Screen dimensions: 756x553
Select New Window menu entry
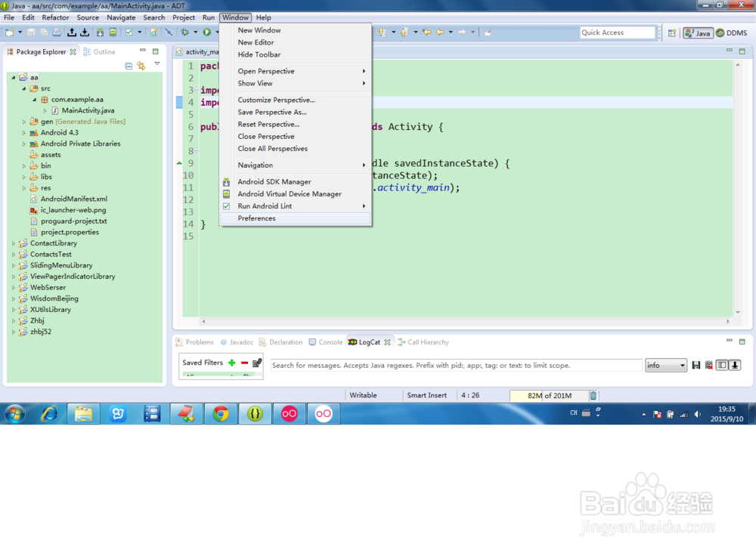(295, 30)
